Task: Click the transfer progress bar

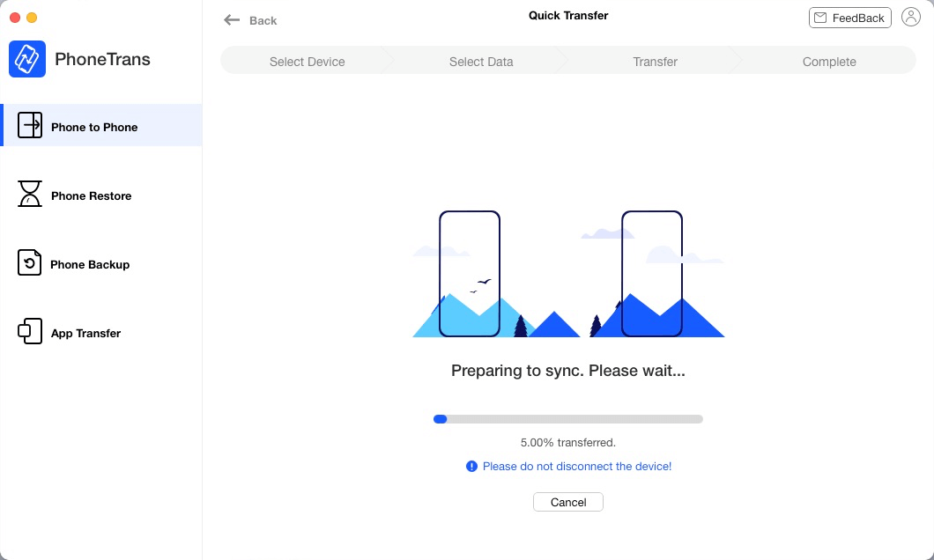Action: coord(568,419)
